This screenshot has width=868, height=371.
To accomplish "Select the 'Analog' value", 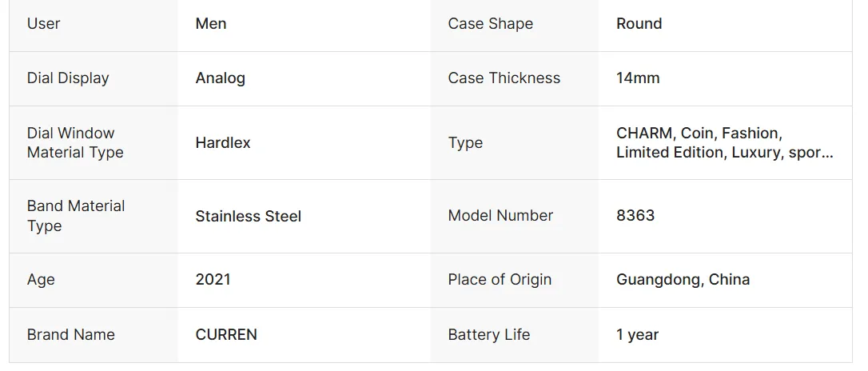I will 220,78.
